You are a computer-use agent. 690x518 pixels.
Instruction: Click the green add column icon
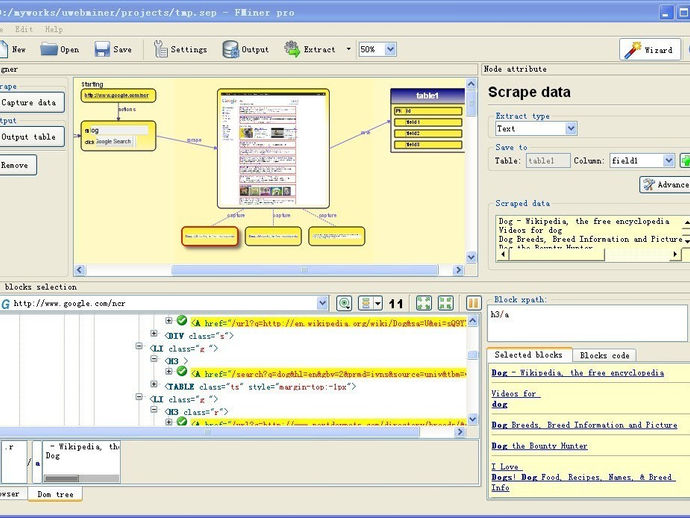pos(685,161)
